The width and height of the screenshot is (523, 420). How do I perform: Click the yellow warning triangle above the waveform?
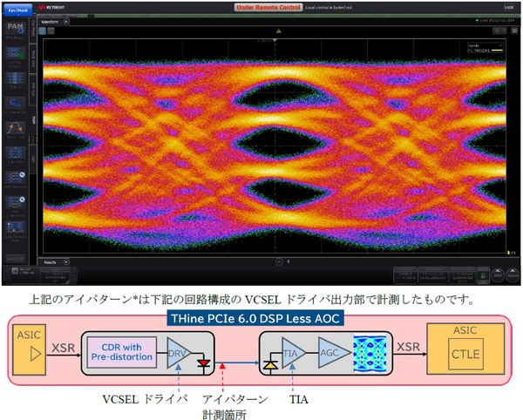(x=277, y=30)
